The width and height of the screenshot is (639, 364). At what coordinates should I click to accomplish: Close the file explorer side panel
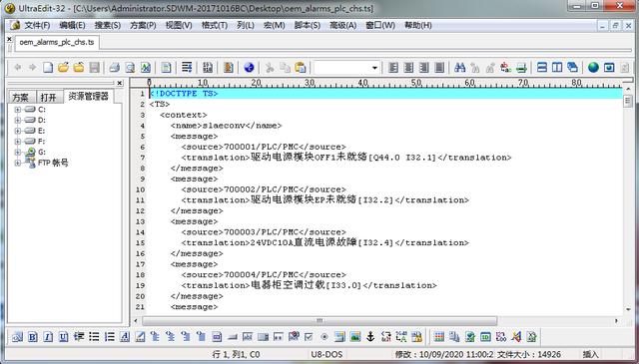click(x=120, y=83)
